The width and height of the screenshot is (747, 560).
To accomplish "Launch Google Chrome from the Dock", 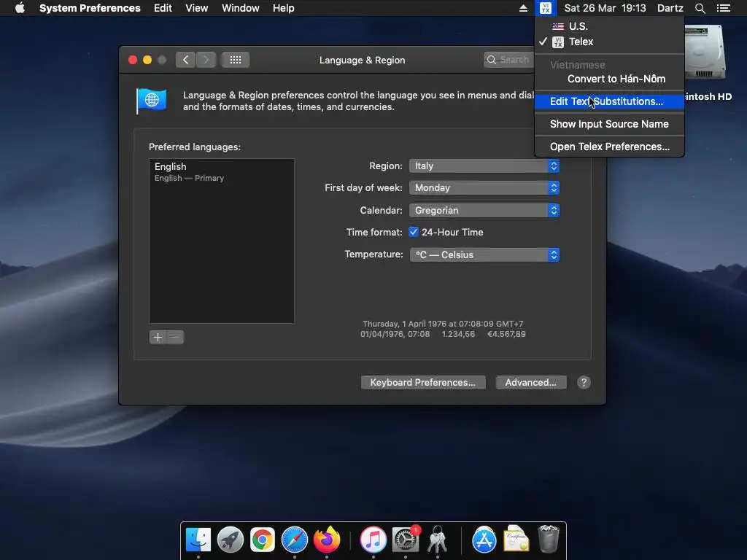I will click(263, 540).
